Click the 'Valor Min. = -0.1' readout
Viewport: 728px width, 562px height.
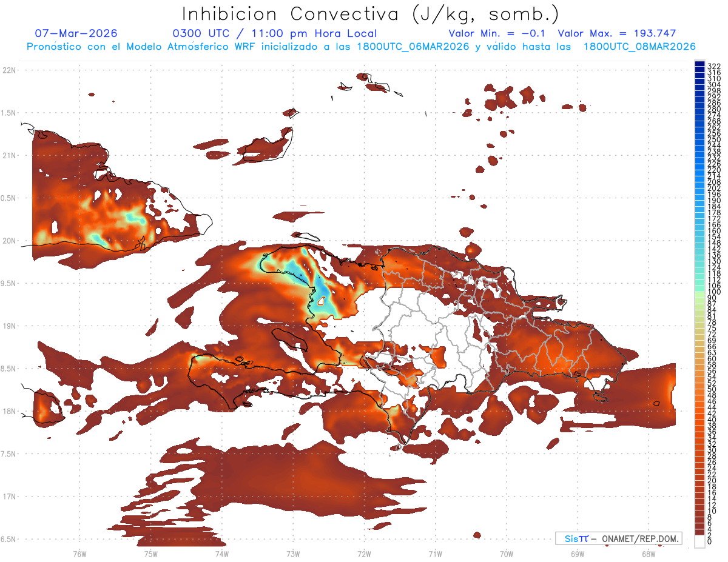[497, 33]
